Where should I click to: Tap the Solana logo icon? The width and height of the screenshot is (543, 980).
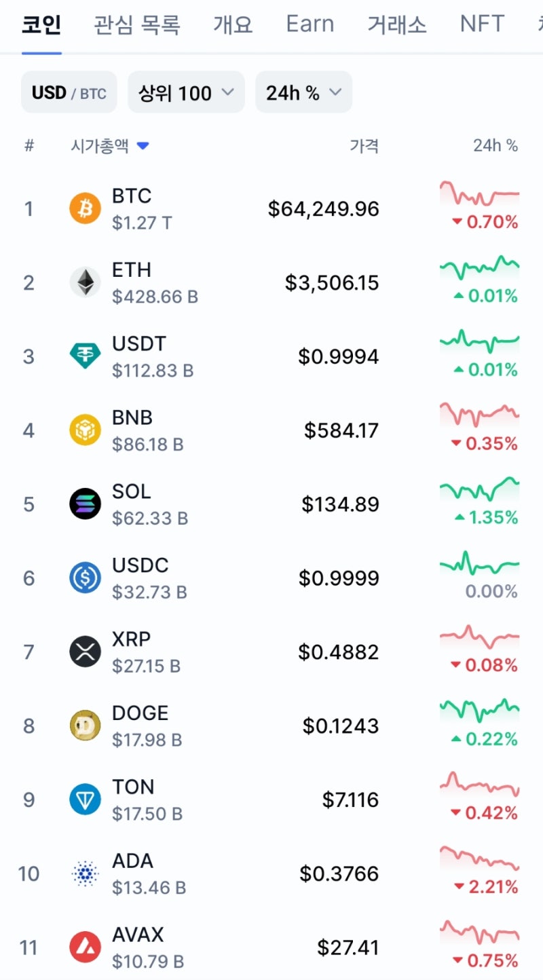[85, 504]
